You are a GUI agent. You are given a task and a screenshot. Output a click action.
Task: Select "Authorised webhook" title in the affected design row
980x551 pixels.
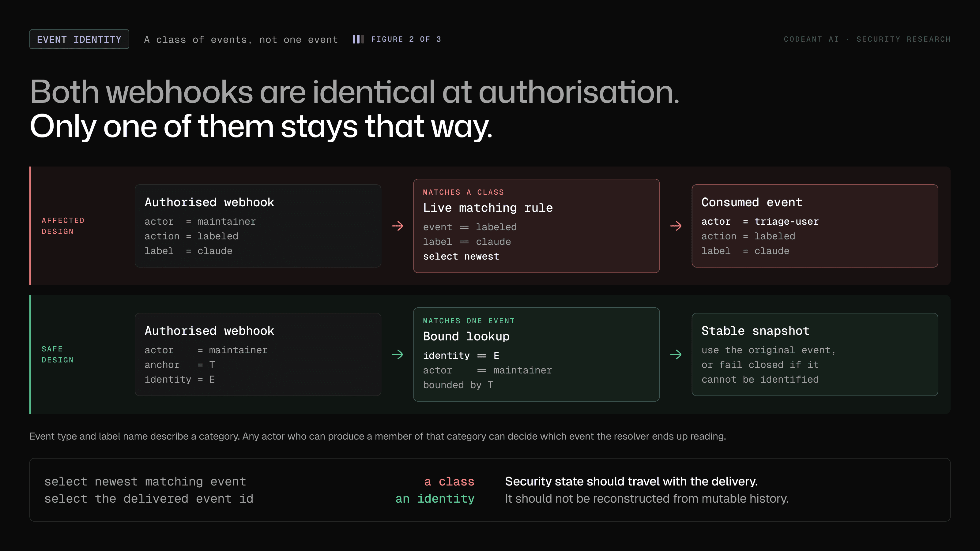209,202
